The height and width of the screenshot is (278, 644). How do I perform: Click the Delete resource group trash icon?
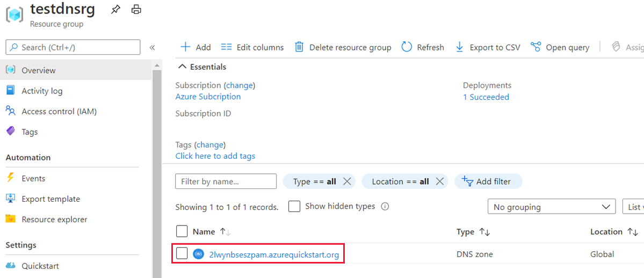coord(299,47)
